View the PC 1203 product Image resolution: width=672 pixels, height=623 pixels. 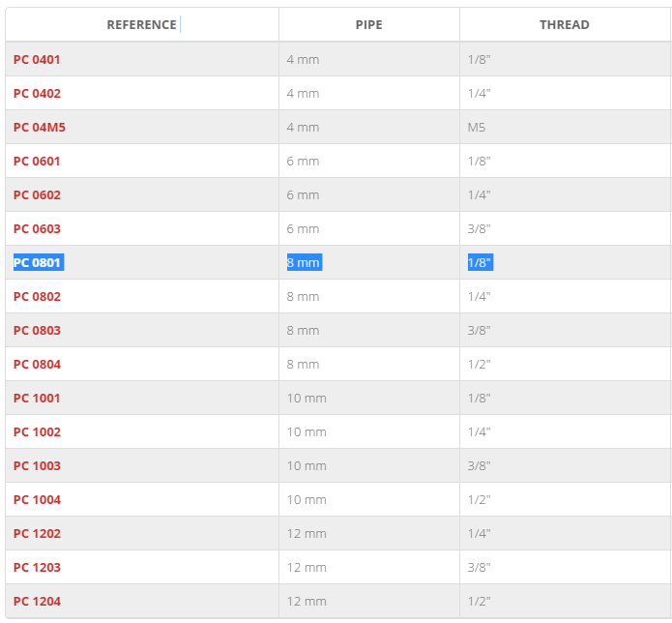[x=38, y=568]
